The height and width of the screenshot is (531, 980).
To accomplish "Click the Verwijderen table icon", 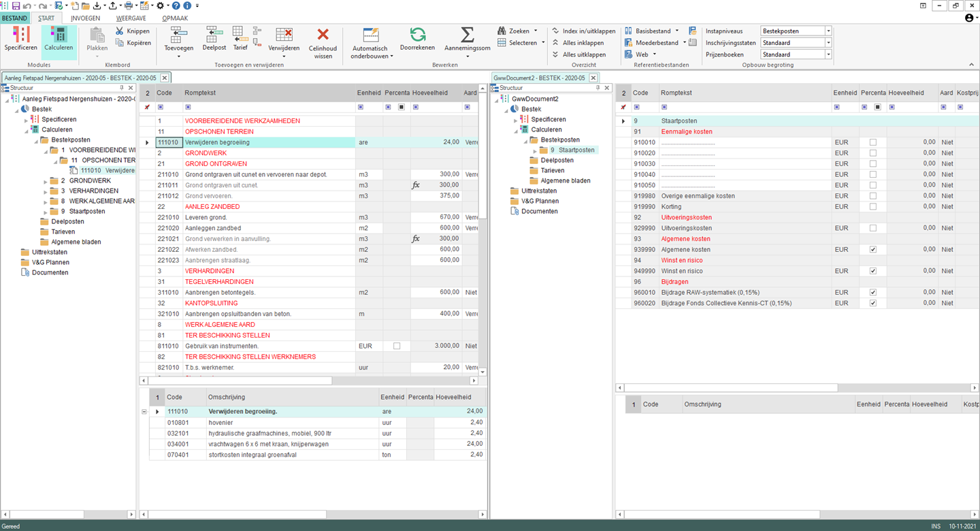I will pos(284,35).
